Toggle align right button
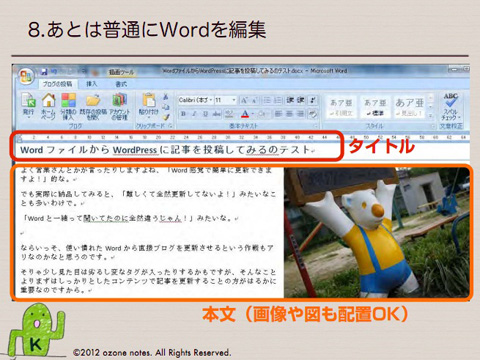The width and height of the screenshot is (480, 360). pos(300,114)
